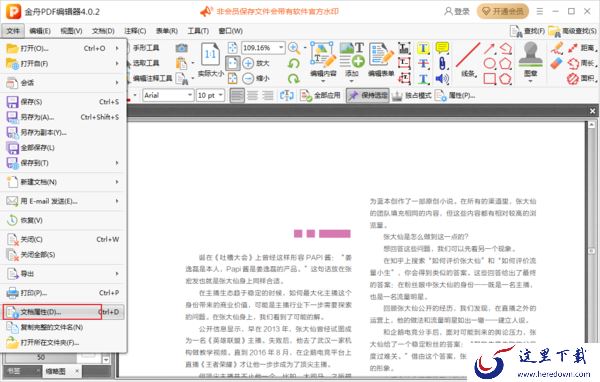Open the 文档(D) menu
This screenshot has height=382, width=600.
(x=103, y=31)
